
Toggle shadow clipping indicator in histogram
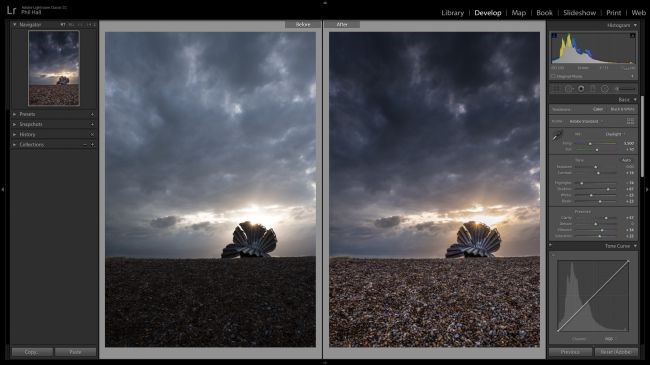pyautogui.click(x=554, y=35)
